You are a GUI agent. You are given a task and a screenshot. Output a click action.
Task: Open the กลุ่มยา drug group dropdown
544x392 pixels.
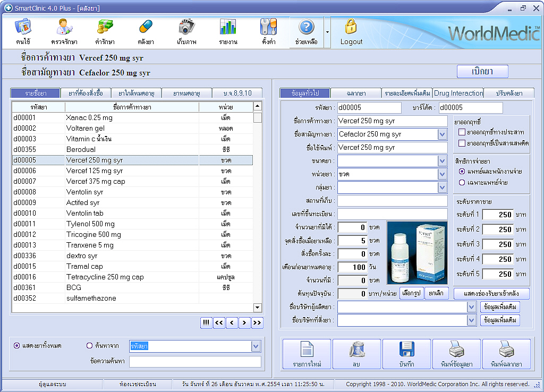coord(442,188)
